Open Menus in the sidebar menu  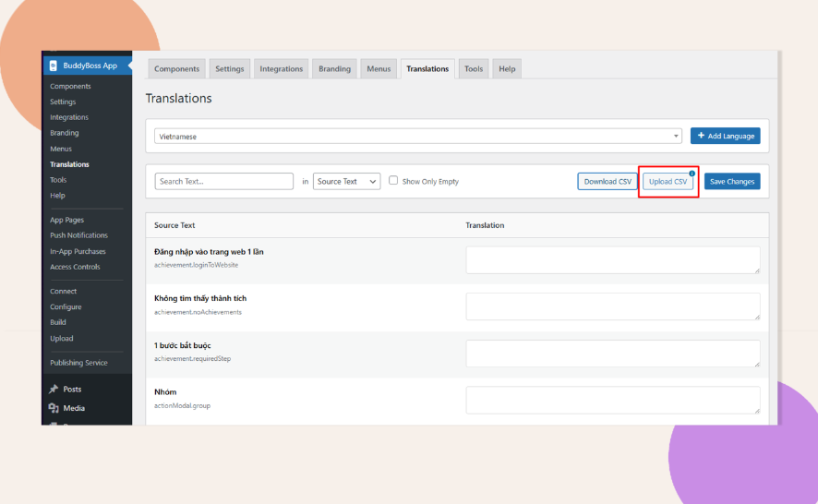pos(61,149)
